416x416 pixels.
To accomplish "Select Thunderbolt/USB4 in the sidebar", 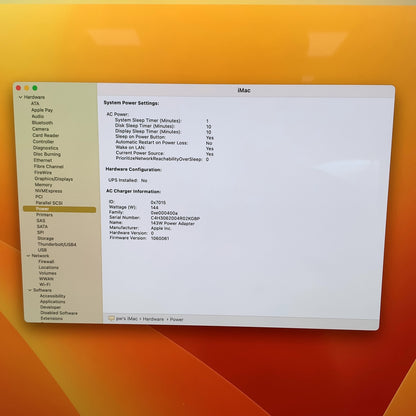I will [x=57, y=244].
